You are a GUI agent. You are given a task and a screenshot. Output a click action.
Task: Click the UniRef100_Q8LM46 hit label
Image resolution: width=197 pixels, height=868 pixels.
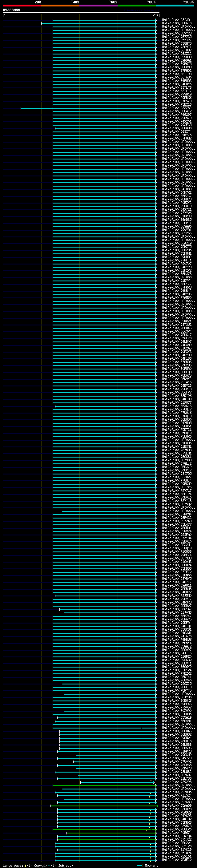[177, 731]
